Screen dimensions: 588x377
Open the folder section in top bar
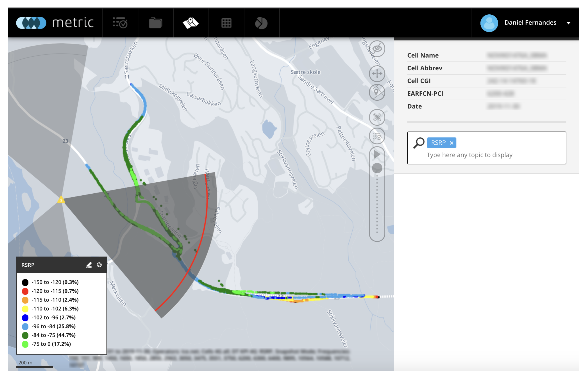[155, 23]
